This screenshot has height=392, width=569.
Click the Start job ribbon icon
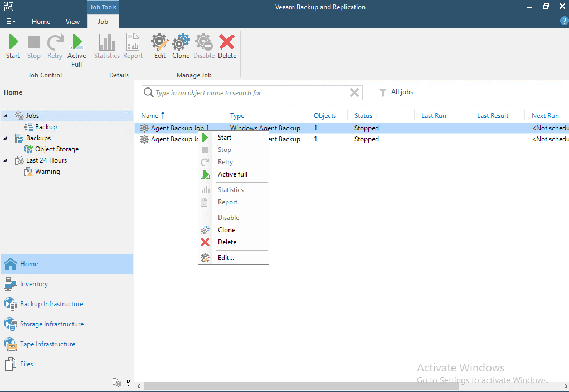coord(13,46)
